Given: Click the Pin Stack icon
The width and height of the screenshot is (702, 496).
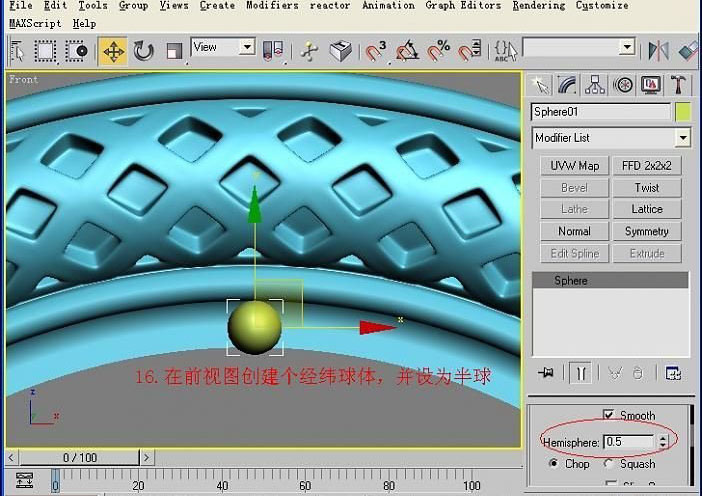Looking at the screenshot, I should (x=546, y=372).
